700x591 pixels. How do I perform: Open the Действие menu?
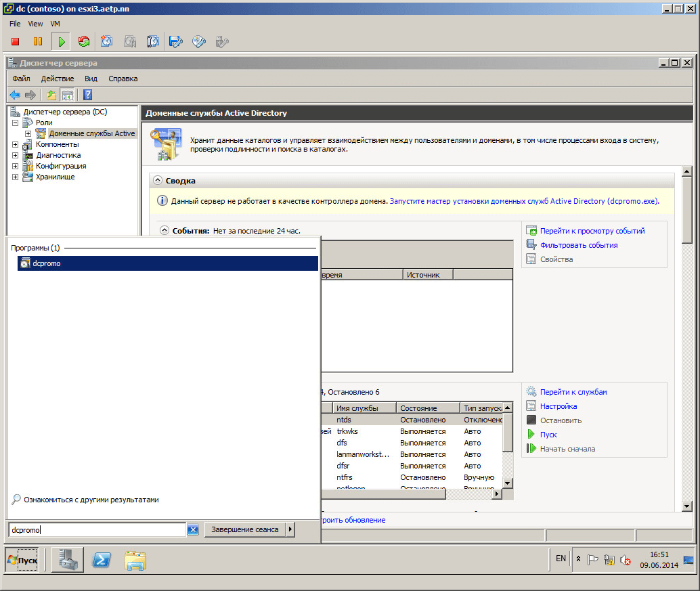[58, 79]
